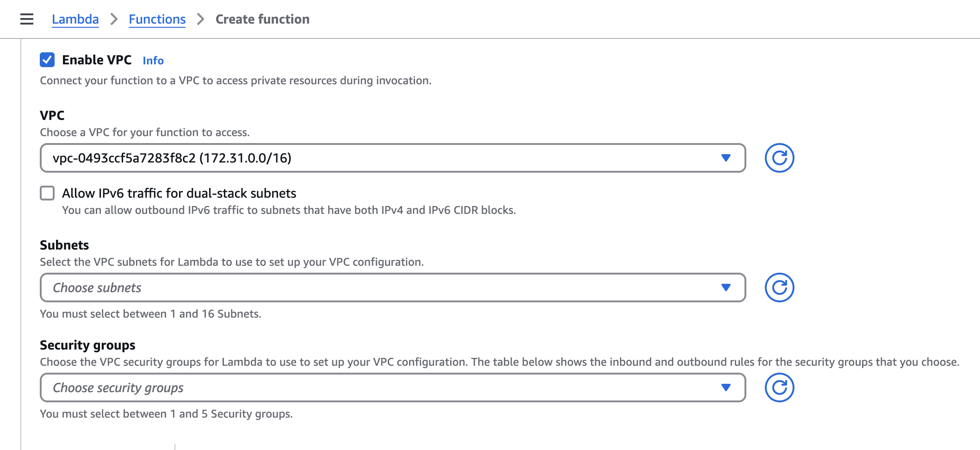The image size is (980, 450).
Task: Refresh the subnets list
Action: tap(779, 287)
